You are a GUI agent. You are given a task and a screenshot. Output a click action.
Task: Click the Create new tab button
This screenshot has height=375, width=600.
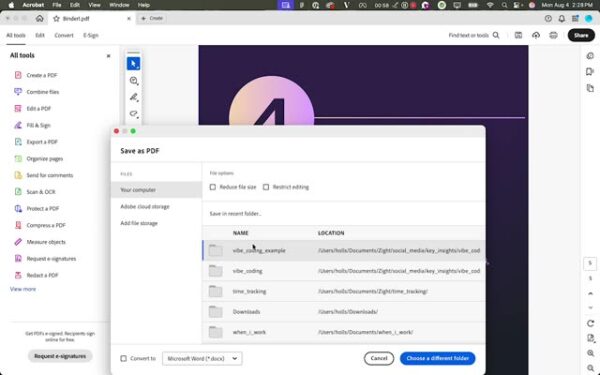[152, 18]
